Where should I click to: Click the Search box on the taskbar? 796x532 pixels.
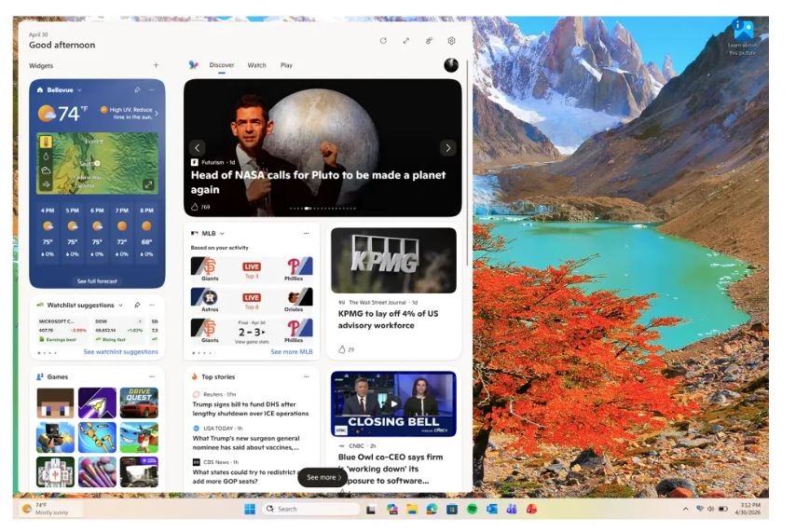pos(311,509)
